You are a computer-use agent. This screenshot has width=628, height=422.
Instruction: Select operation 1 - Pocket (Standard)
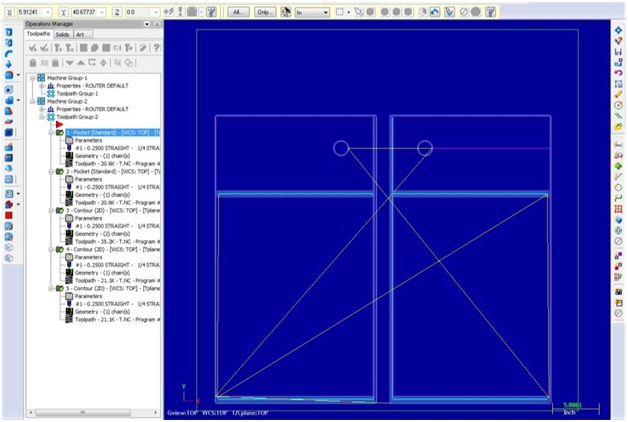coord(113,133)
